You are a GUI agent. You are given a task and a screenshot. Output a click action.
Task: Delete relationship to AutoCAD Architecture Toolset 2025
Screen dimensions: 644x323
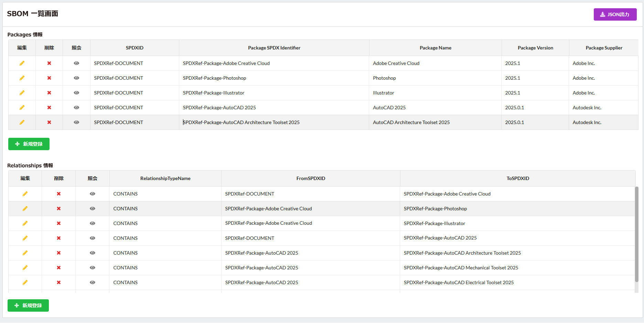click(x=59, y=253)
